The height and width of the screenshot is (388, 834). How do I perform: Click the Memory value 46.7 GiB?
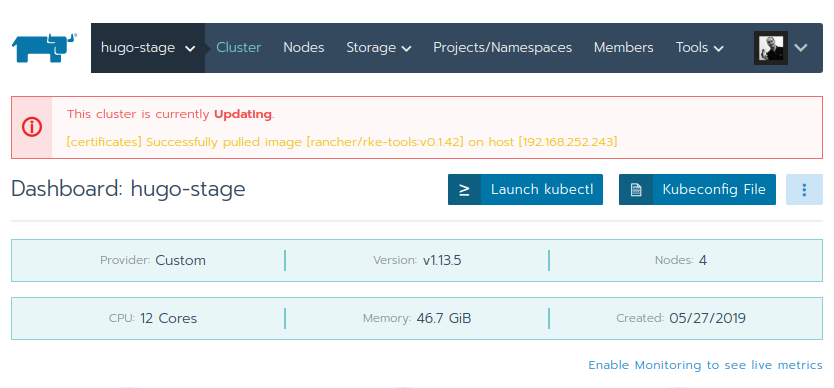[x=444, y=318]
